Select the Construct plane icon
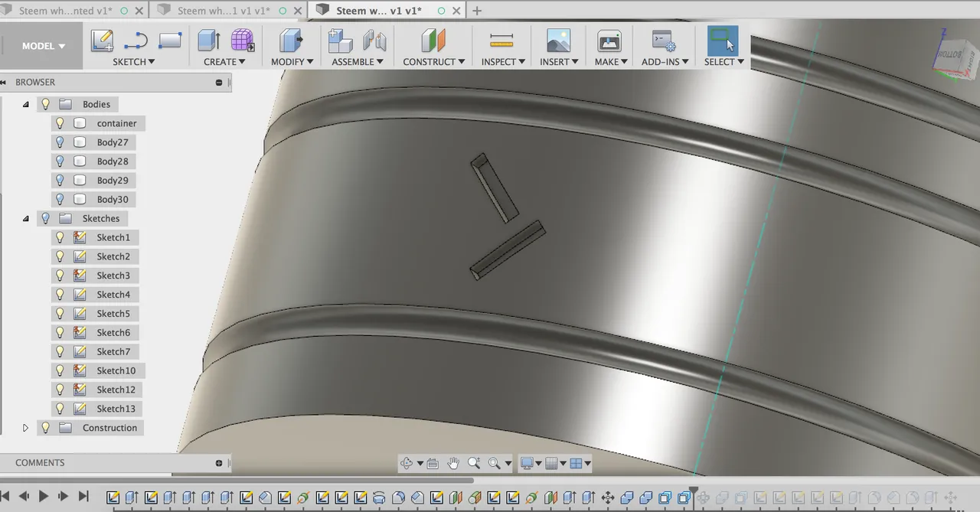 [433, 41]
